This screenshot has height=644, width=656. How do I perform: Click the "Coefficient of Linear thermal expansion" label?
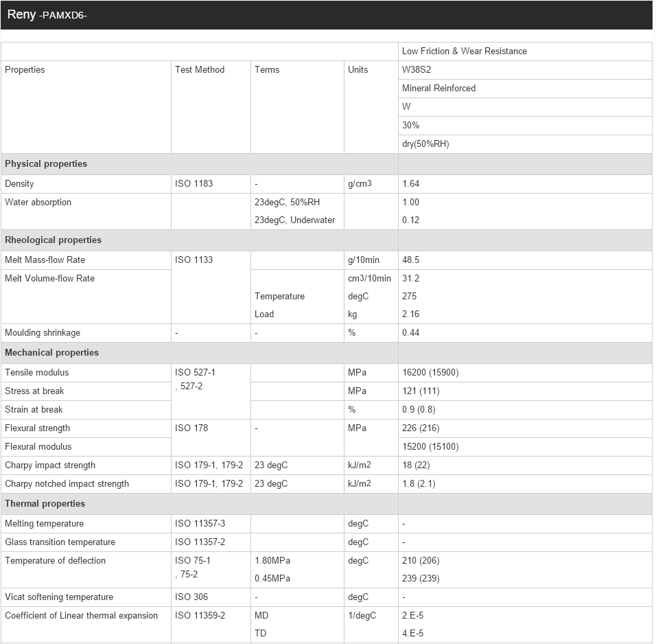(x=81, y=616)
